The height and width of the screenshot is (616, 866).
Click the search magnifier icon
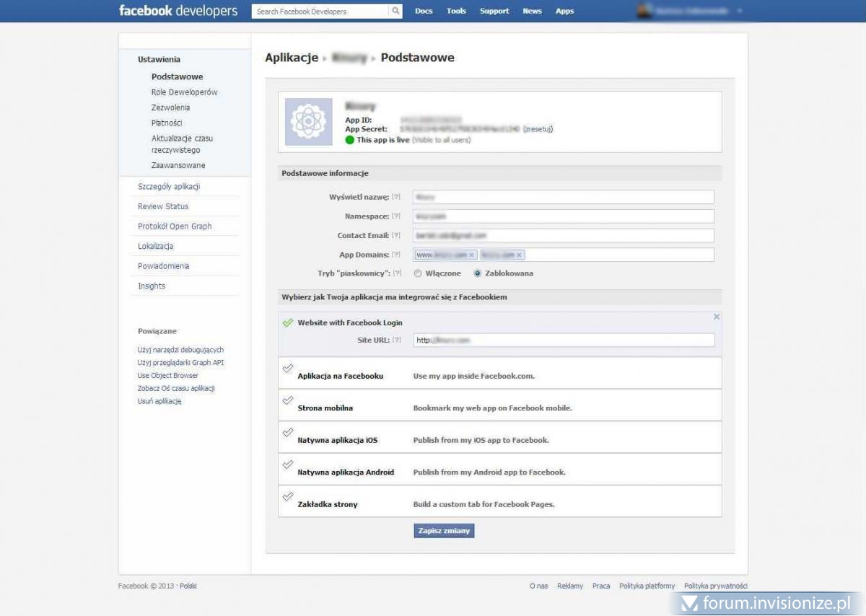click(395, 12)
